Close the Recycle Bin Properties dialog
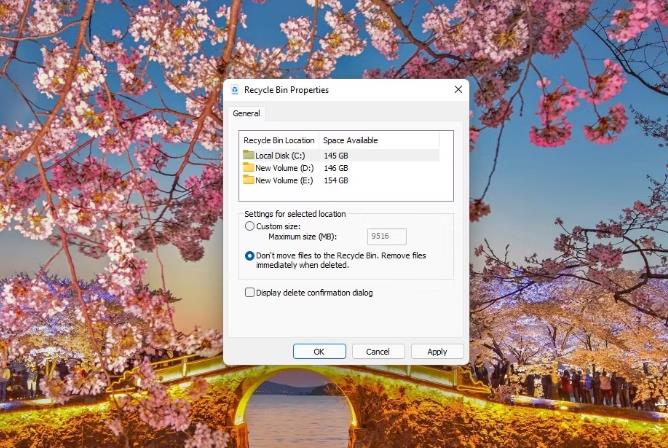 [x=458, y=89]
